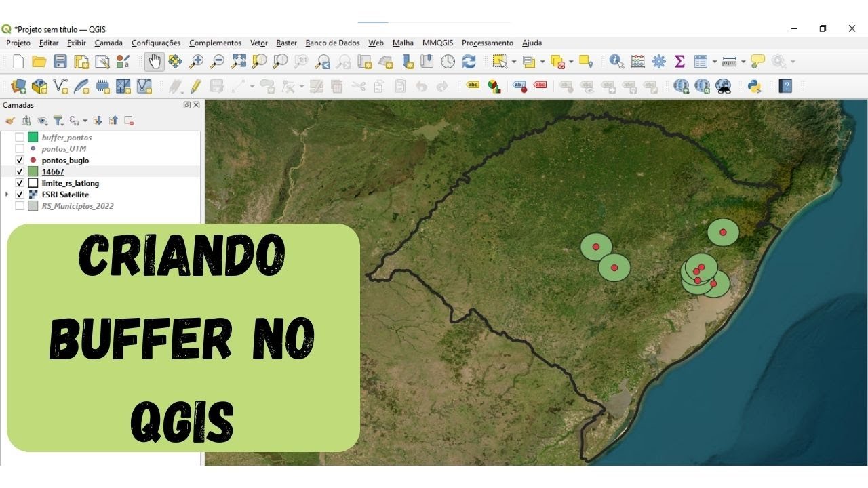The height and width of the screenshot is (488, 868).
Task: Open the Camada menu
Action: pos(108,43)
